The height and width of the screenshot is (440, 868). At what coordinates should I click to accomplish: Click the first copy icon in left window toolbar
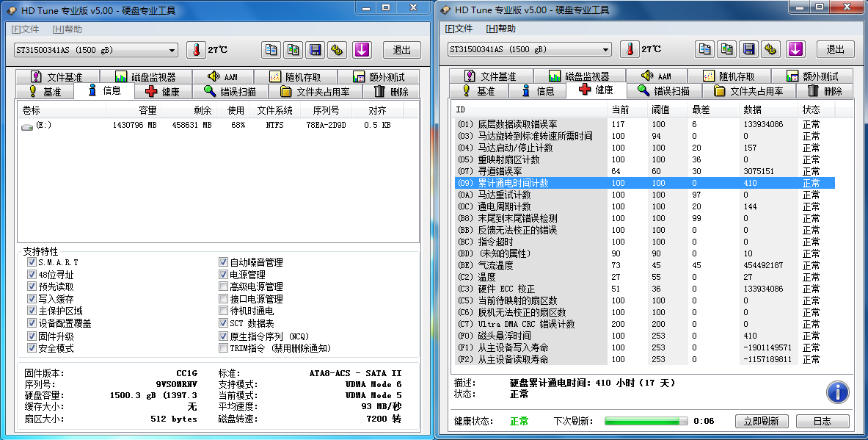(x=271, y=50)
